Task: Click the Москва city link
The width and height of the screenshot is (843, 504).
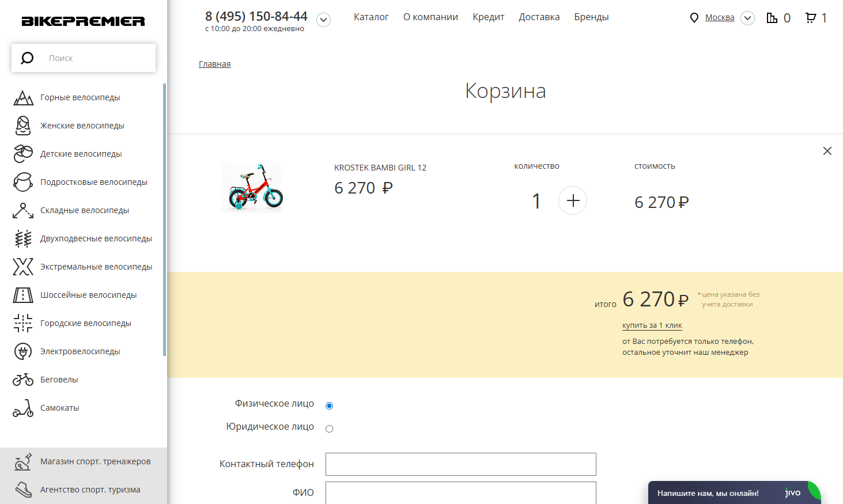Action: click(x=720, y=17)
